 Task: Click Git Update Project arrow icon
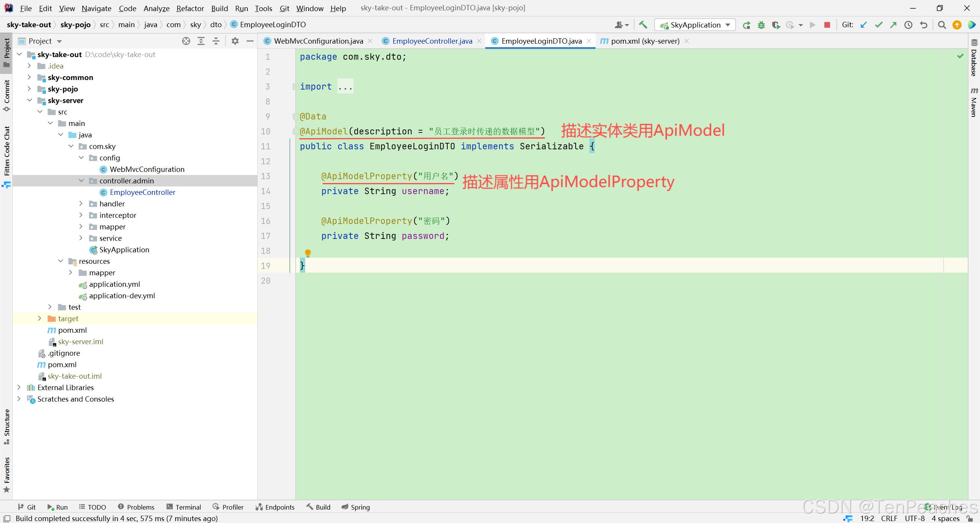point(864,25)
